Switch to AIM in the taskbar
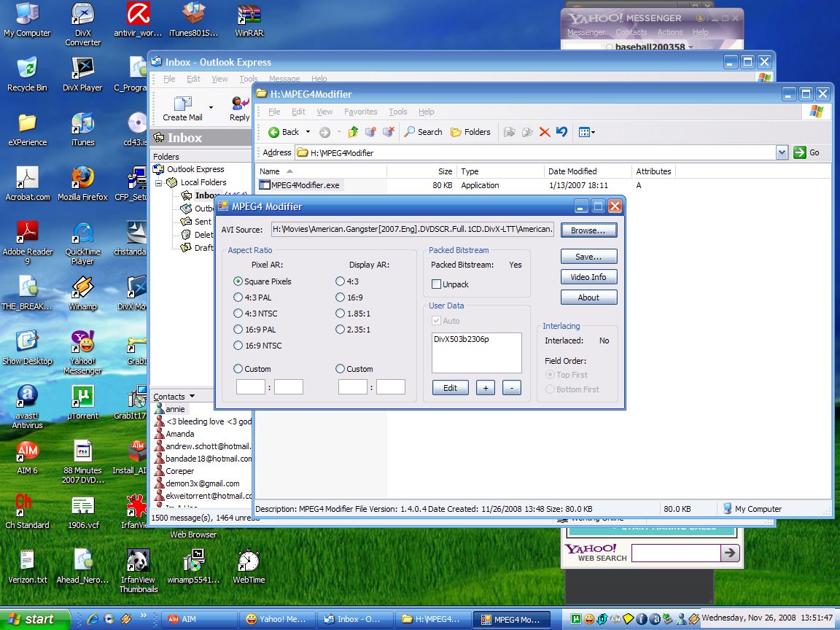The height and width of the screenshot is (630, 840). coord(199,619)
